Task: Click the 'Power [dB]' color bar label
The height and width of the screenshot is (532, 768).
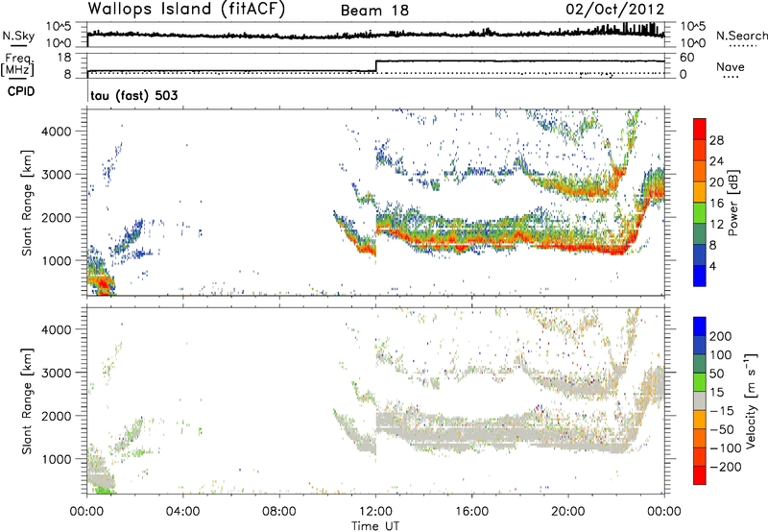Action: click(732, 203)
